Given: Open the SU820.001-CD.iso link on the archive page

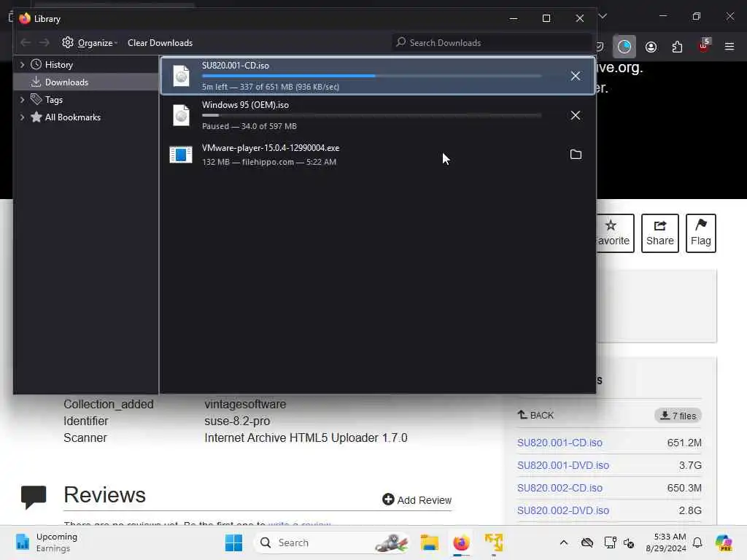Looking at the screenshot, I should coord(560,443).
